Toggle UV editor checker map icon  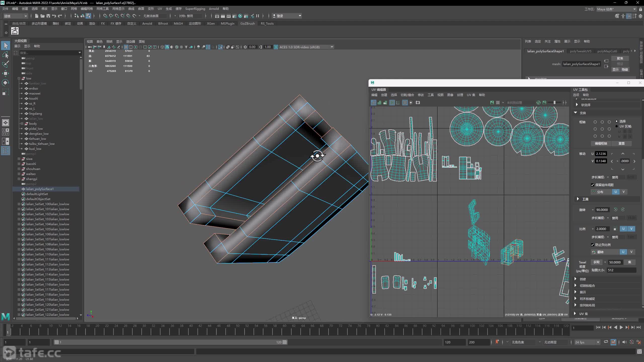point(498,103)
